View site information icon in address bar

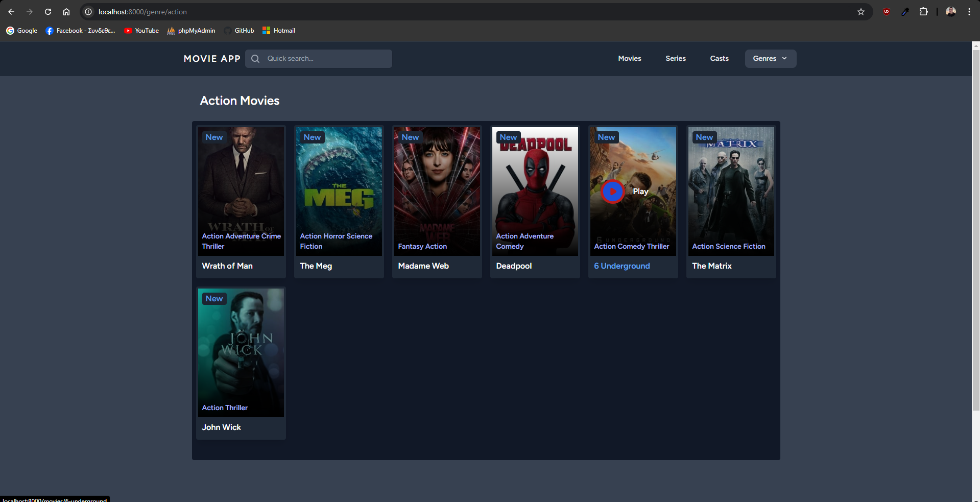click(x=88, y=12)
